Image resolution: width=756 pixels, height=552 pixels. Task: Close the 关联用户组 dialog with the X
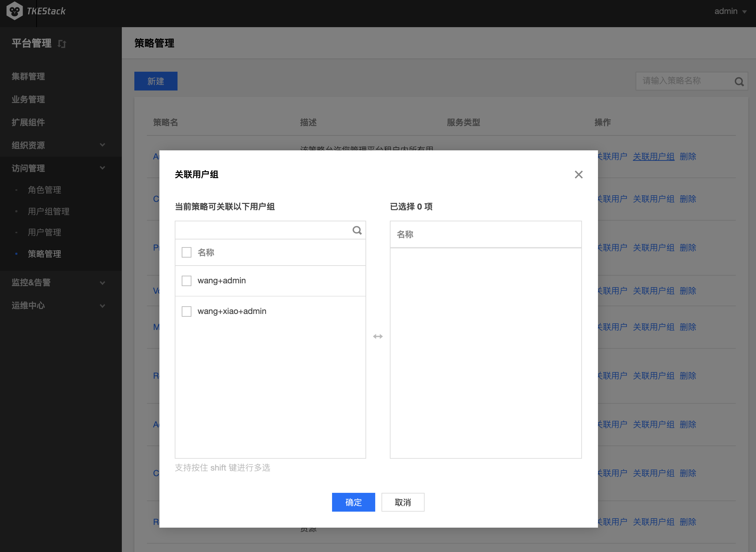point(578,174)
